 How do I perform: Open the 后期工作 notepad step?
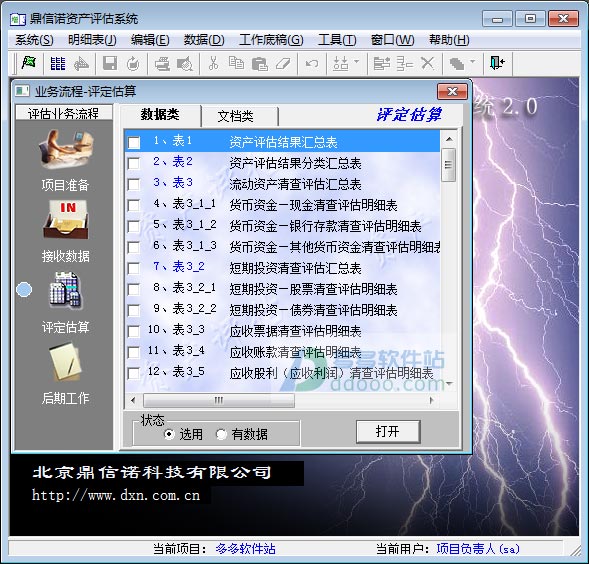point(66,373)
